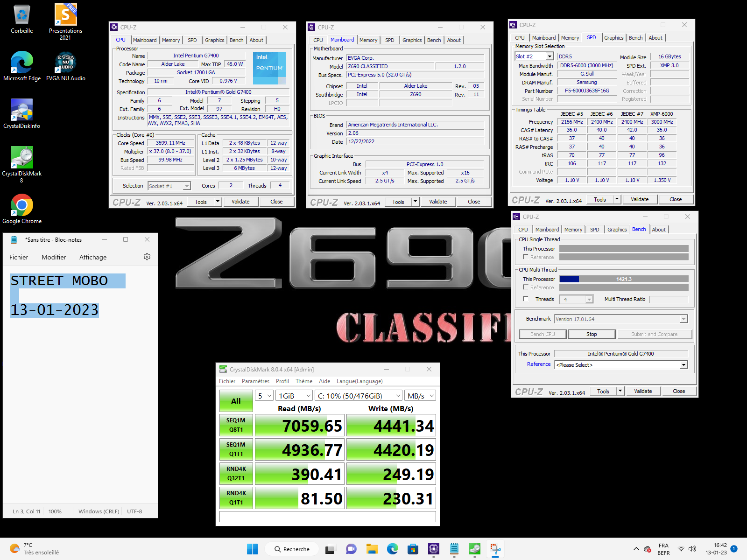
Task: Open Corbeille recycle bin icon
Action: click(x=21, y=15)
